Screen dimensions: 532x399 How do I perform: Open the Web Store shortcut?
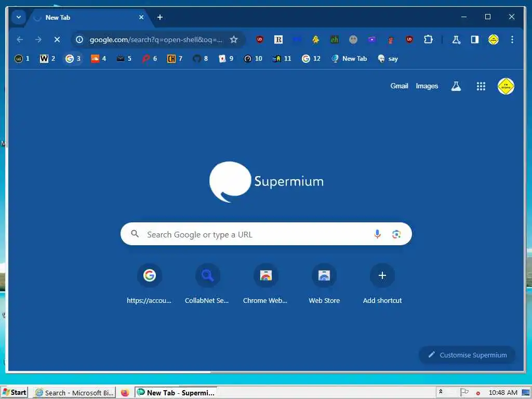coord(324,284)
